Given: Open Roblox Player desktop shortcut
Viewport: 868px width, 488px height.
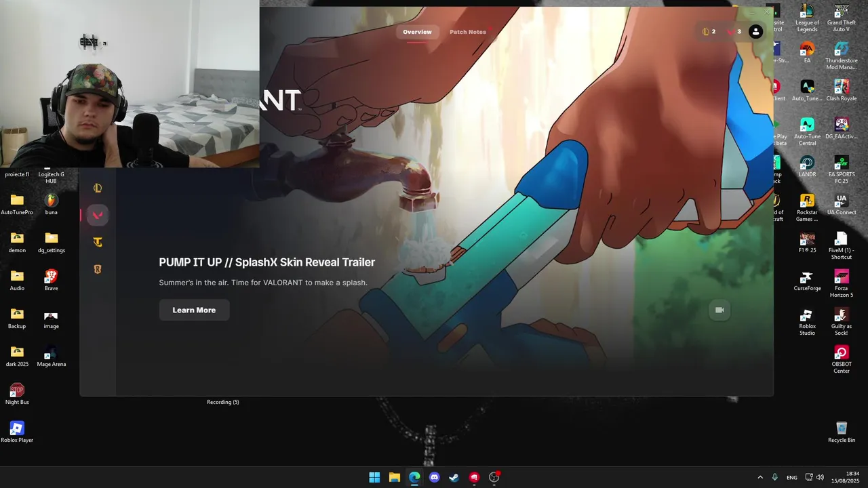Looking at the screenshot, I should coord(17,432).
